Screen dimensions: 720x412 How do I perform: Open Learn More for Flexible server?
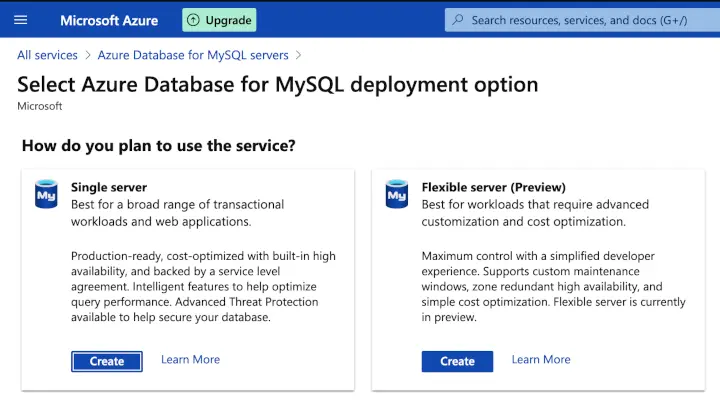click(x=541, y=360)
